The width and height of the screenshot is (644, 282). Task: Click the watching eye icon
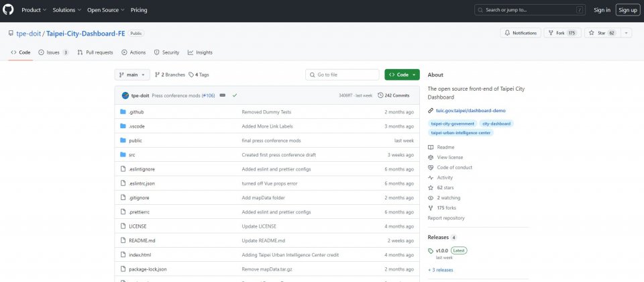coord(431,197)
